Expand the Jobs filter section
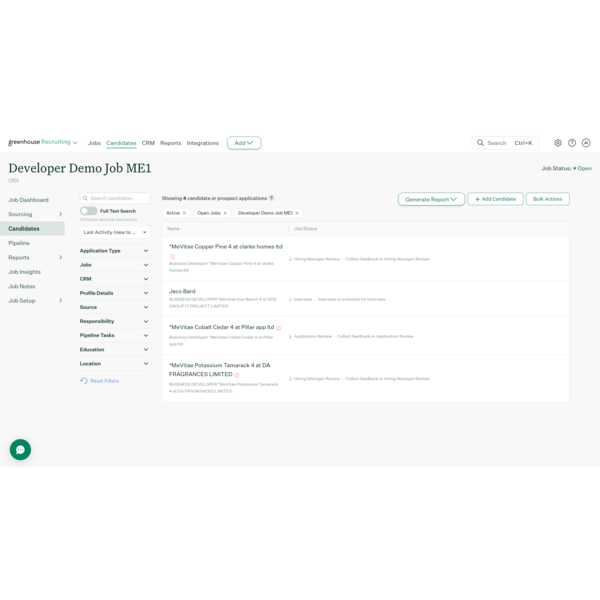The width and height of the screenshot is (600, 600). [114, 265]
